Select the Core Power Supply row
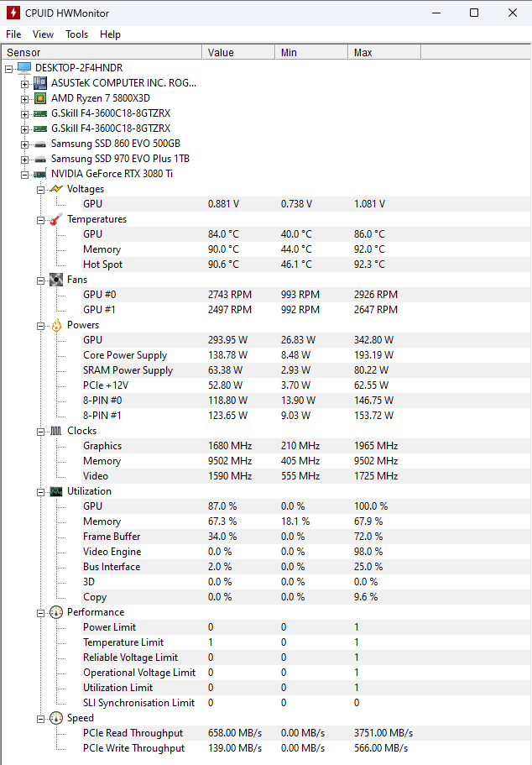Screen dimensions: 532x765 click(x=306, y=355)
